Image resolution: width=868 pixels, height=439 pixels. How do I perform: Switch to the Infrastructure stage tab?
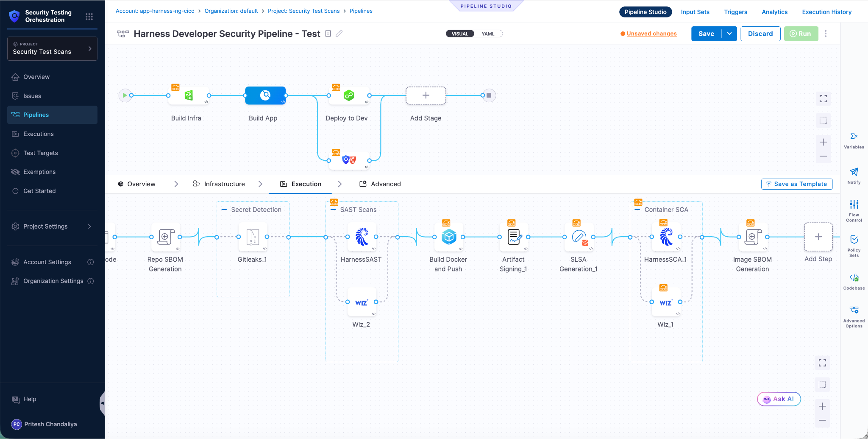tap(219, 184)
